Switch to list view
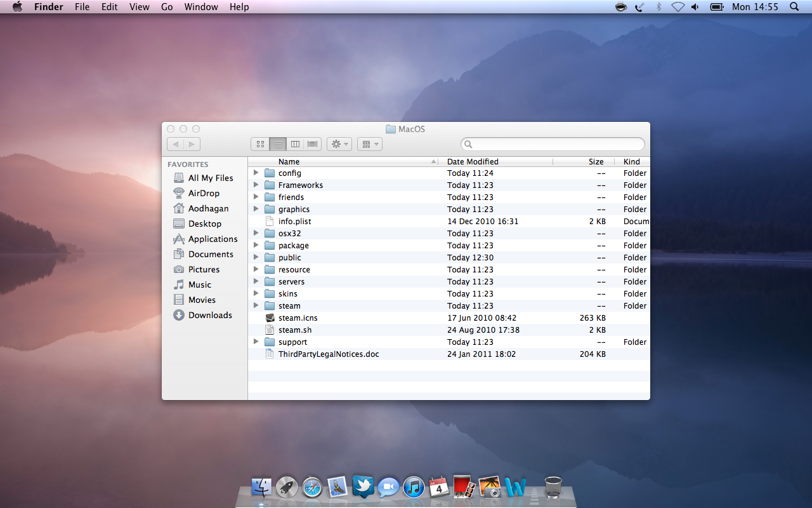The image size is (812, 508). coord(278,144)
